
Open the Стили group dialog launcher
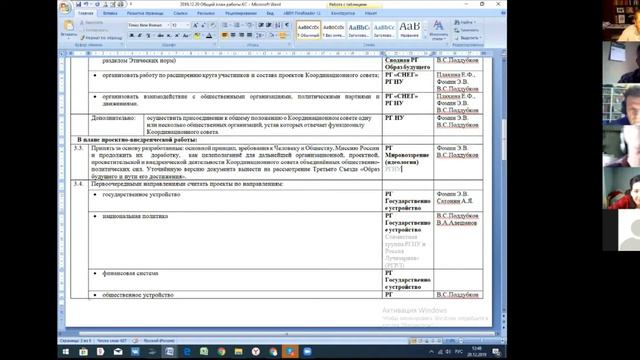pyautogui.click(x=447, y=44)
